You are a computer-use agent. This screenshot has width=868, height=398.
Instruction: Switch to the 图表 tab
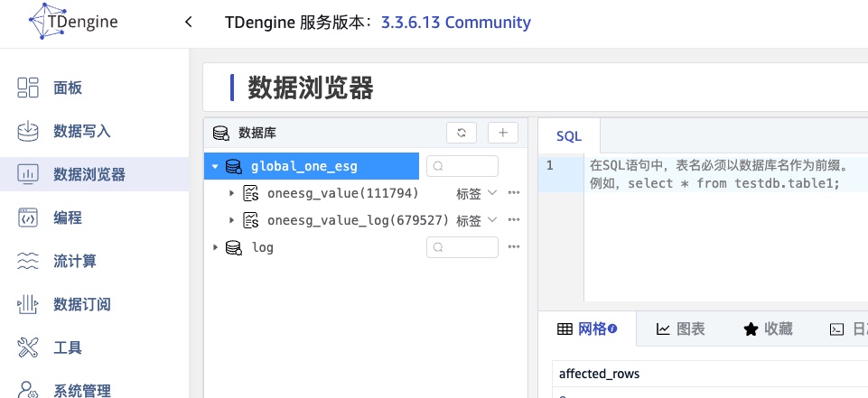point(680,329)
